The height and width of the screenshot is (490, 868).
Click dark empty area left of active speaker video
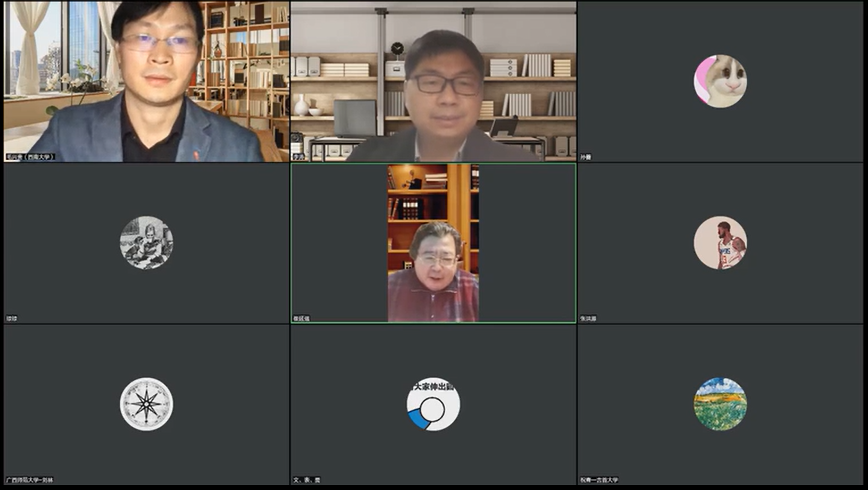point(339,243)
